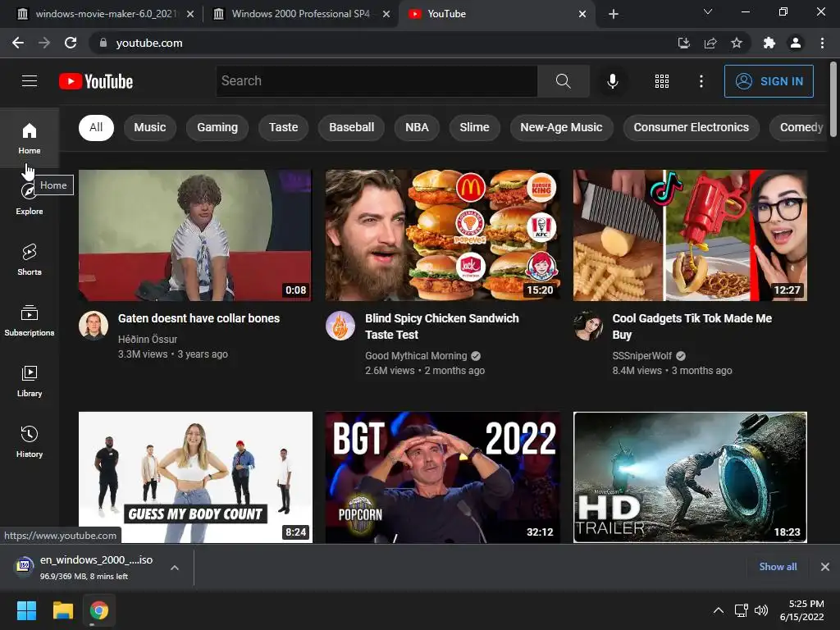Open Gaten doesnt have collar bones title
Viewport: 840px width, 630px height.
(199, 318)
